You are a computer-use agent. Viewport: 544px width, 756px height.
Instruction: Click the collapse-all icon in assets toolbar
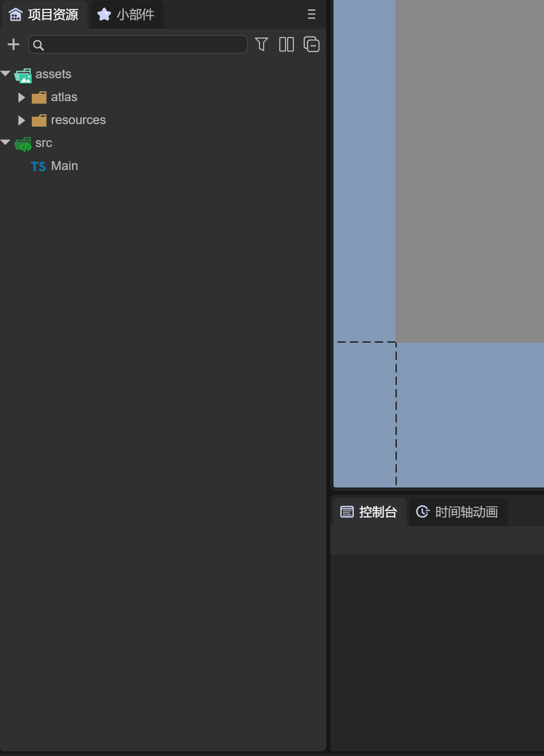tap(312, 45)
